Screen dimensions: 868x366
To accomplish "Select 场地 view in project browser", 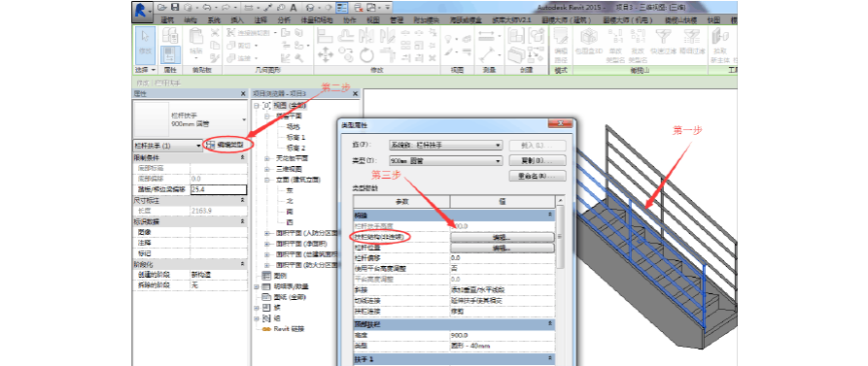I will (293, 126).
